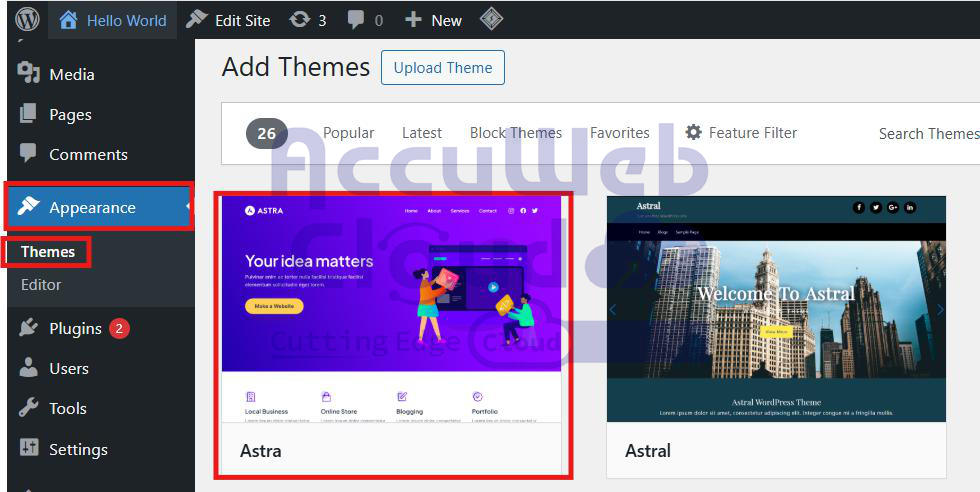Screen dimensions: 980x492
Task: Click the Pages icon in sidebar
Action: (x=28, y=114)
